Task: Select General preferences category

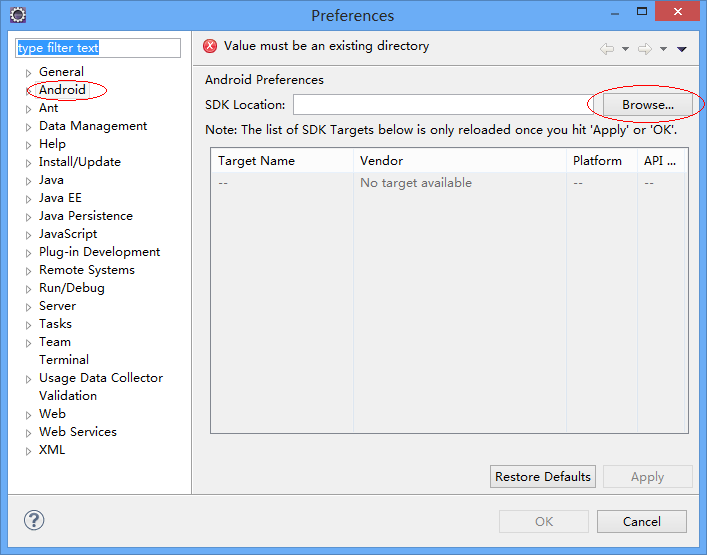Action: (x=61, y=72)
